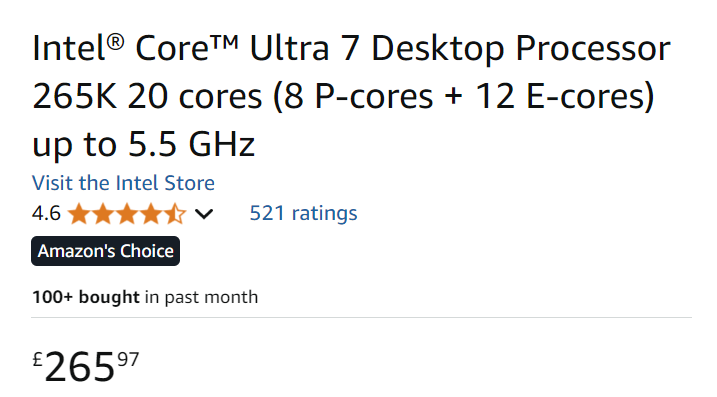Image resolution: width=717 pixels, height=397 pixels.
Task: Click the 4.6 average rating number
Action: pos(46,213)
